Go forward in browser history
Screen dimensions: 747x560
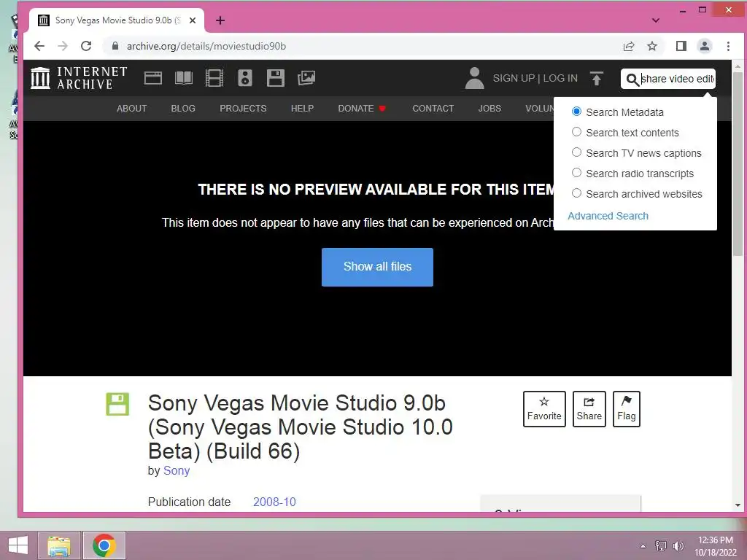pyautogui.click(x=63, y=46)
